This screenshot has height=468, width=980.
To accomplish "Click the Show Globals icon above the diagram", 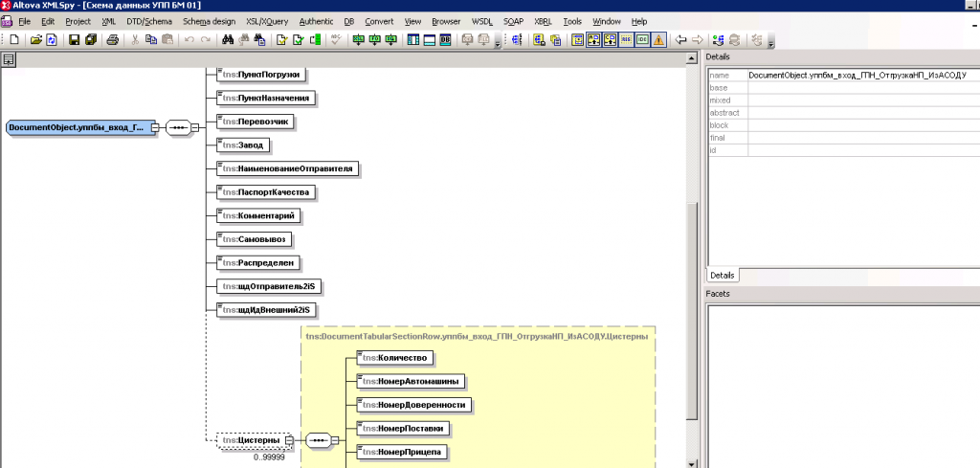I will (x=9, y=59).
